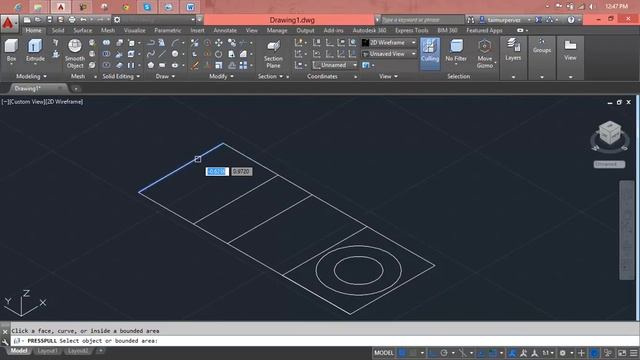640x360 pixels.
Task: Open the 2D Wireframe visual style dropdown
Action: (x=389, y=42)
